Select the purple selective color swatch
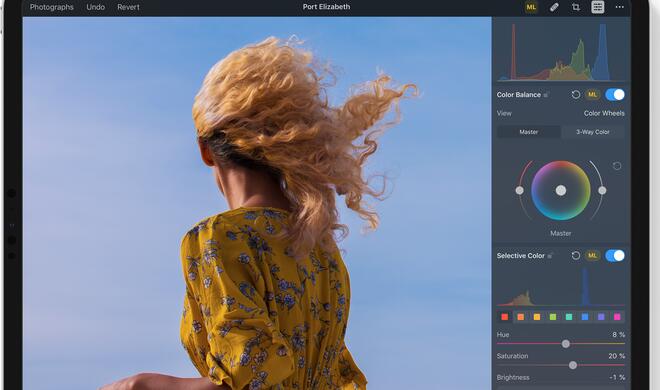The height and width of the screenshot is (390, 660). point(601,317)
